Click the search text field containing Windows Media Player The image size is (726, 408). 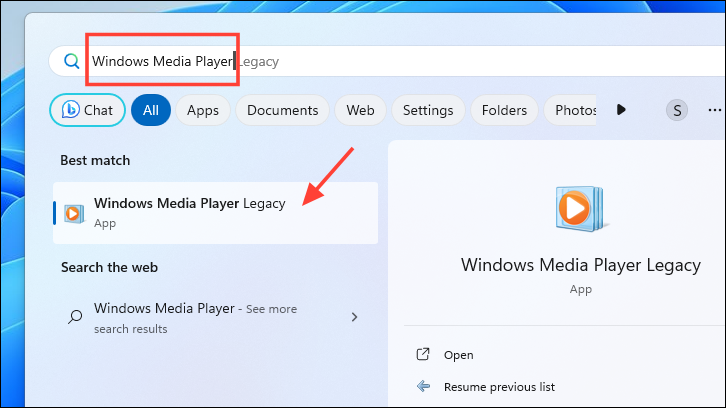[x=387, y=61]
